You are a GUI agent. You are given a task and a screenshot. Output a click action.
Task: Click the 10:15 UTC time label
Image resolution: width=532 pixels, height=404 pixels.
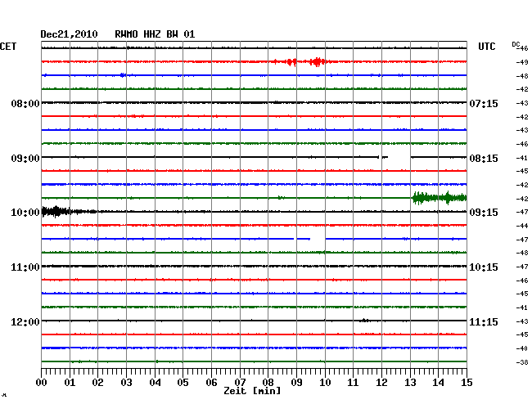[484, 267]
